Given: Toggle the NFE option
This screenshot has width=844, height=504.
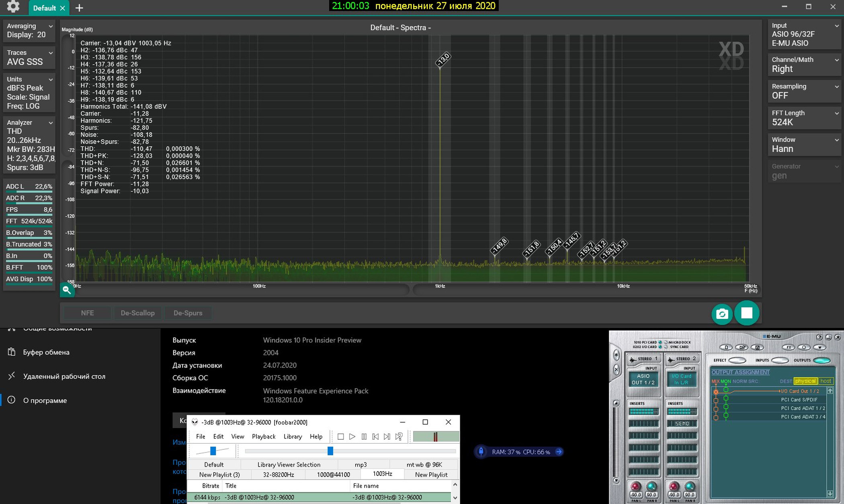Looking at the screenshot, I should (x=87, y=313).
